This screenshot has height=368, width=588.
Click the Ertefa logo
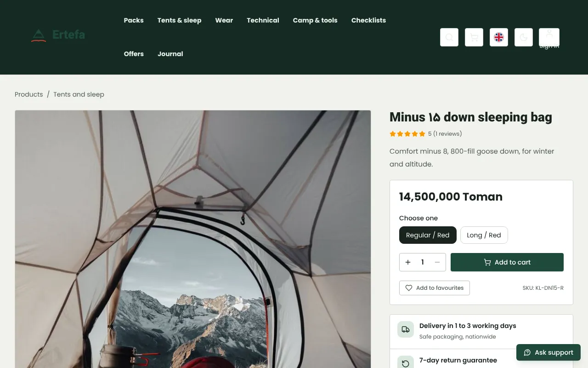(58, 35)
